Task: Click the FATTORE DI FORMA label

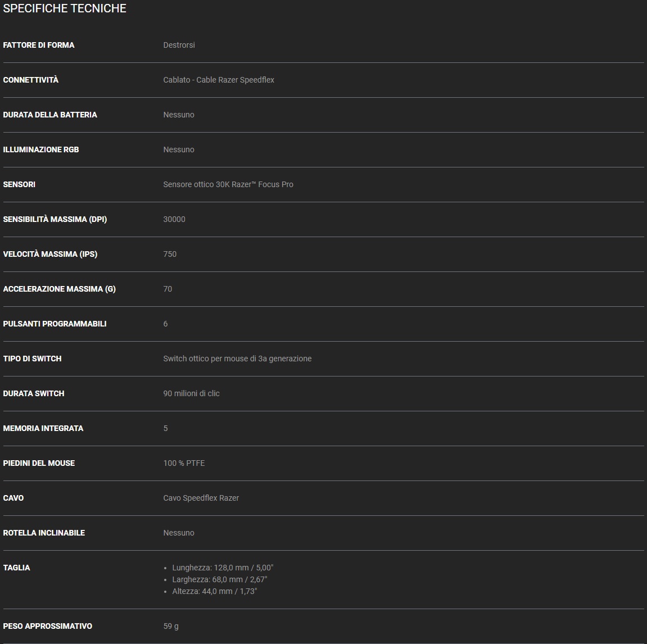Action: tap(39, 45)
